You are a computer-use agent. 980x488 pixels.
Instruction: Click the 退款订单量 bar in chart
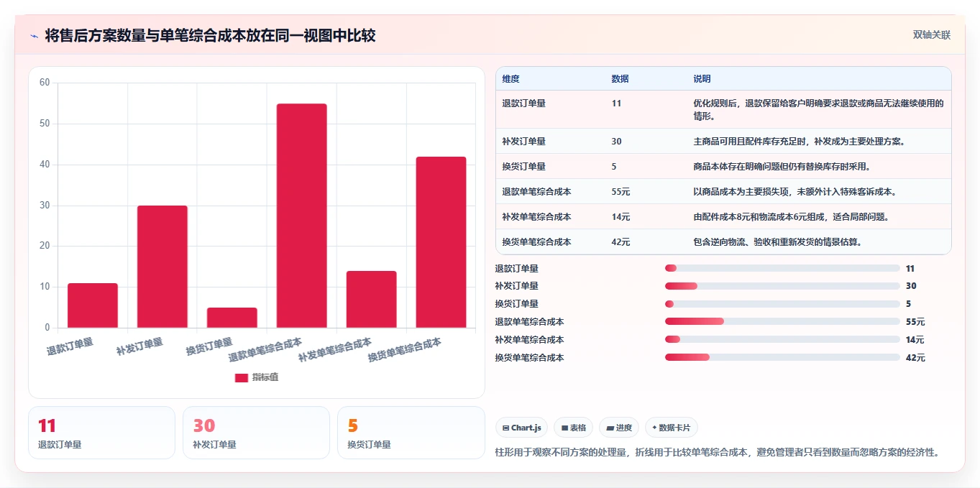click(x=93, y=305)
